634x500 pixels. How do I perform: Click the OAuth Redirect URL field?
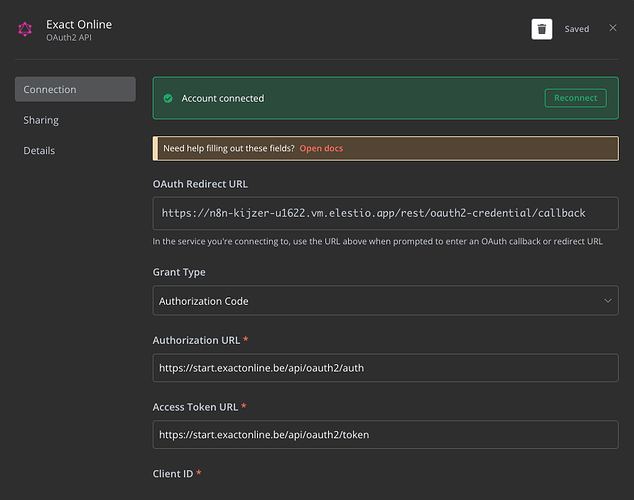coord(385,213)
